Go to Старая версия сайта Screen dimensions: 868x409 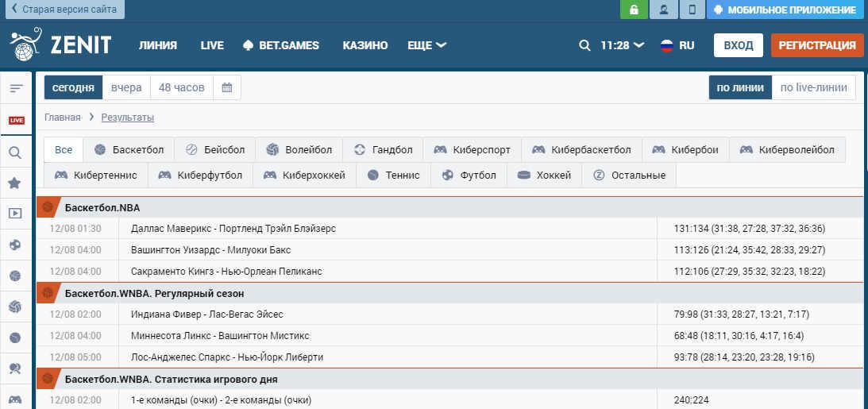65,10
